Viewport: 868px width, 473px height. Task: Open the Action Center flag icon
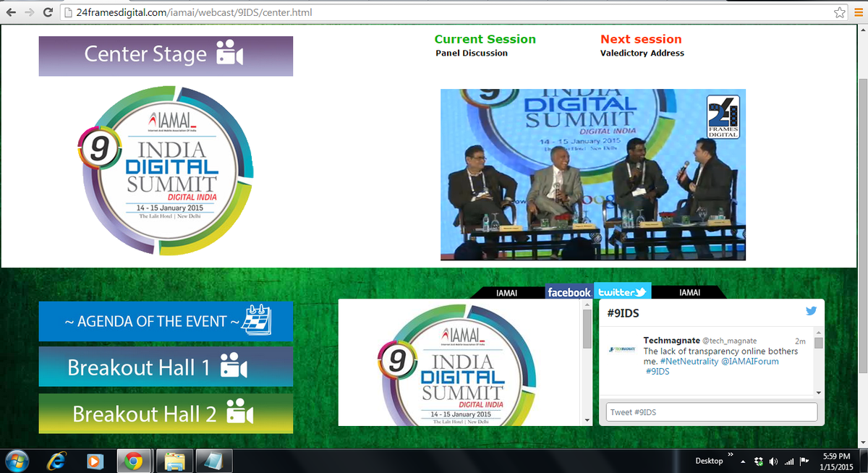coord(804,461)
